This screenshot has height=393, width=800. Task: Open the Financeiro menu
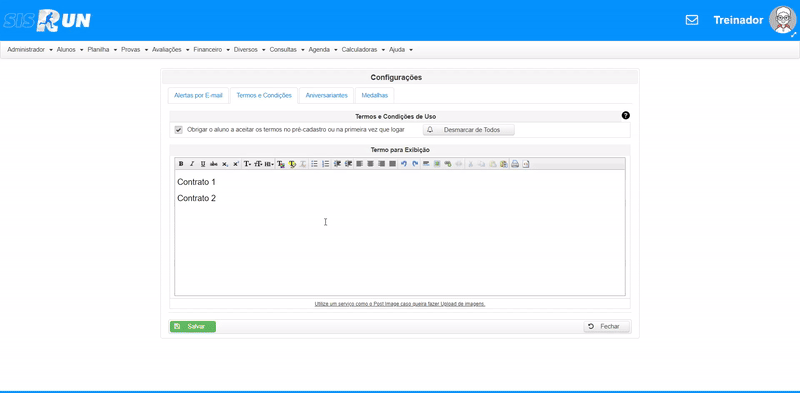(x=212, y=50)
